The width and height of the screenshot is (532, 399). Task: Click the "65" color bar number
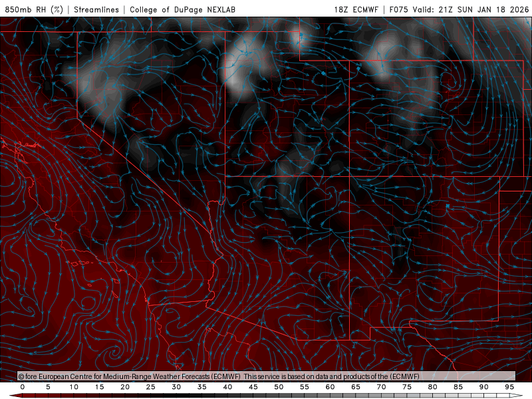click(x=356, y=387)
